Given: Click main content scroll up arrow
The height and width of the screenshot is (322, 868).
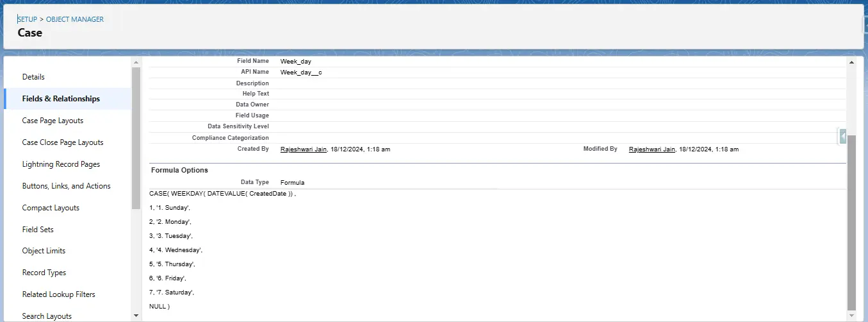Looking at the screenshot, I should click(x=851, y=62).
